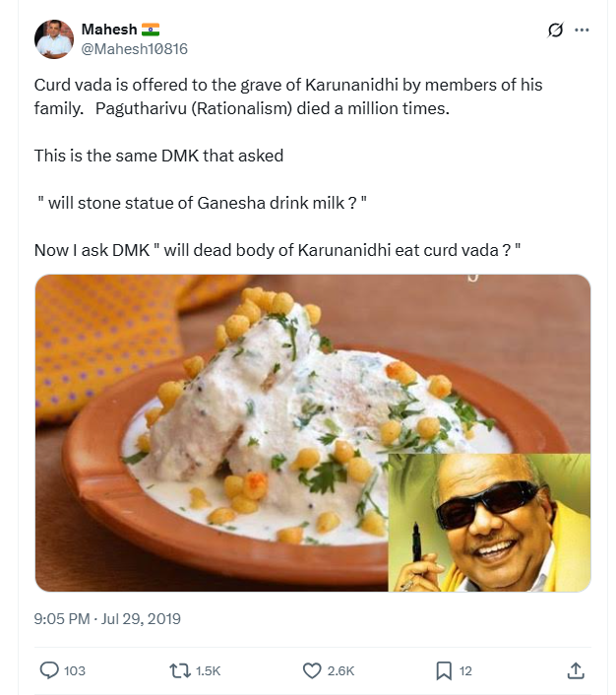616x695 pixels.
Task: Click the share upload arrow icon
Action: click(x=577, y=670)
